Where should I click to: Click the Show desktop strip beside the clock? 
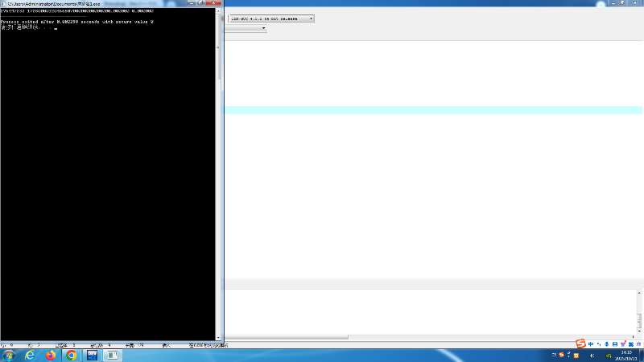[x=642, y=356]
